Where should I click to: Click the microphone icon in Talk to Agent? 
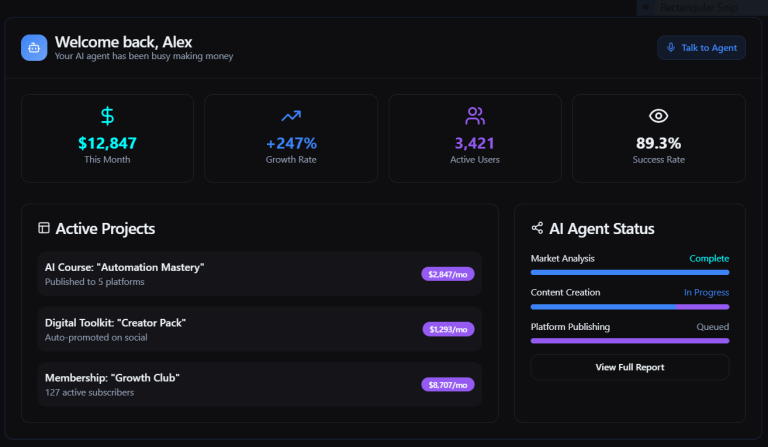point(671,47)
